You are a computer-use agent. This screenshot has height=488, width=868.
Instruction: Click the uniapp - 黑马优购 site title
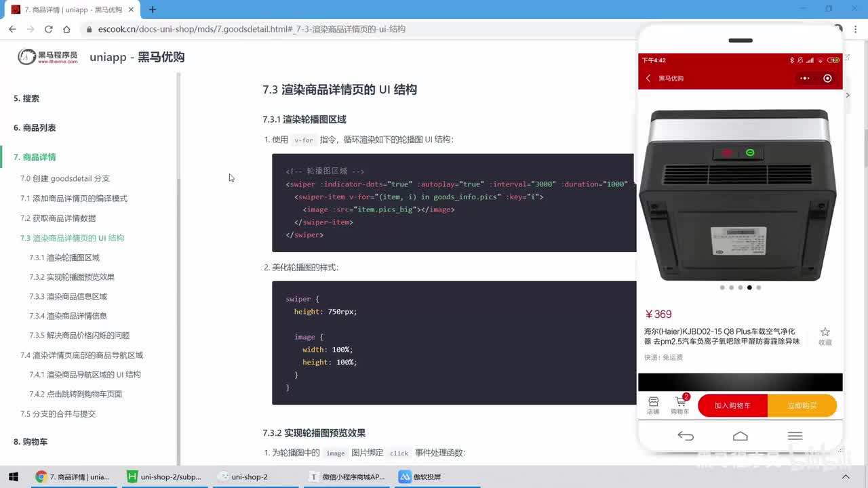tap(137, 57)
